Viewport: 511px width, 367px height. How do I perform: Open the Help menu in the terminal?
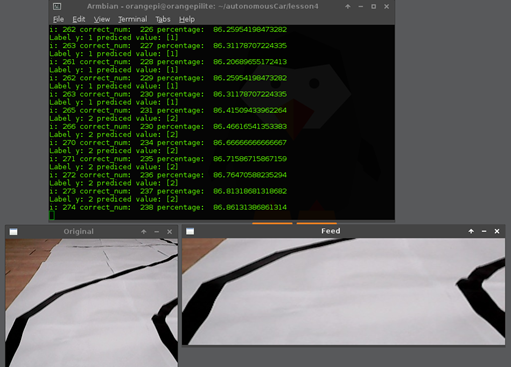pos(187,19)
